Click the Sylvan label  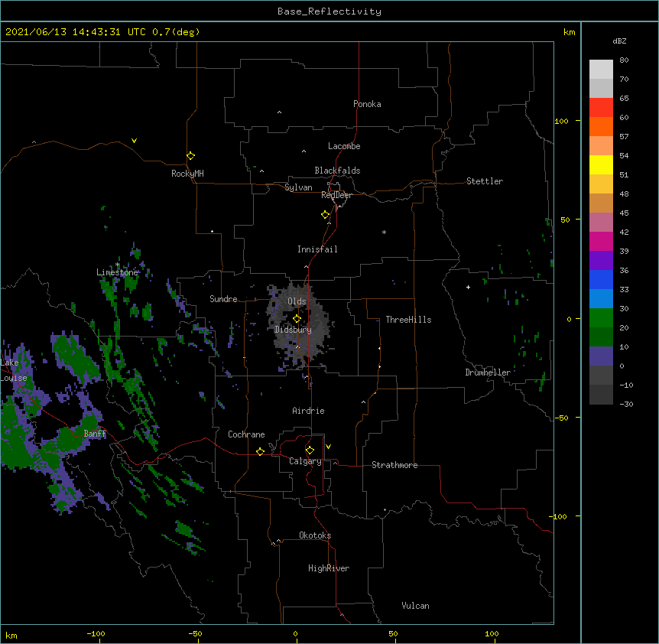(x=298, y=187)
